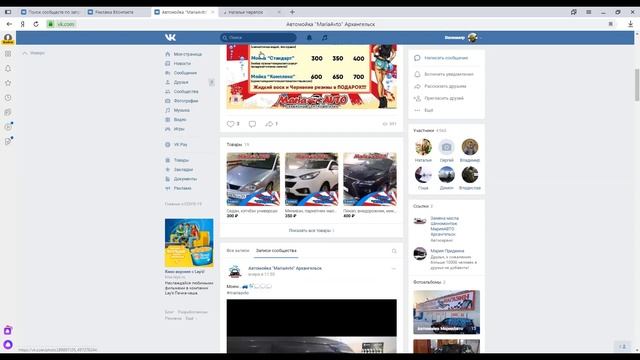Image resolution: width=640 pixels, height=360 pixels.
Task: Click 'Показать все товары' link
Action: pos(311,231)
